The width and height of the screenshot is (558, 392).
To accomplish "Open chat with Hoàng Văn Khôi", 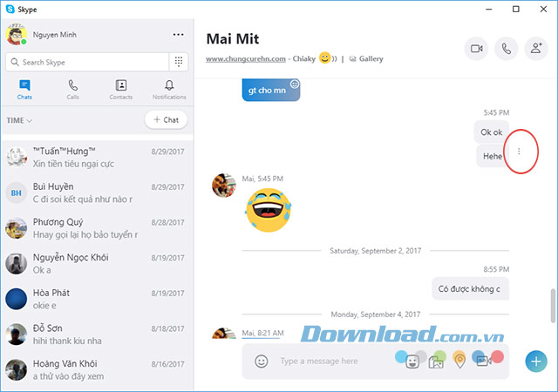I will (x=97, y=370).
